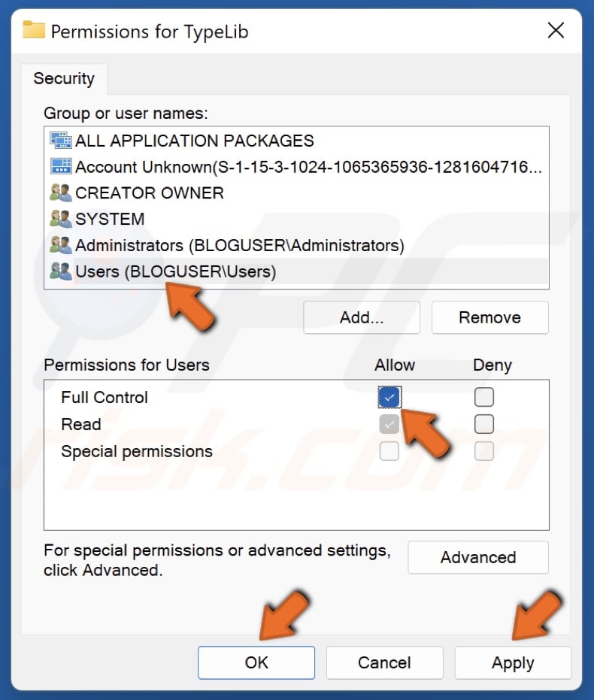Open the Advanced settings dialog
The image size is (594, 700).
coord(477,558)
